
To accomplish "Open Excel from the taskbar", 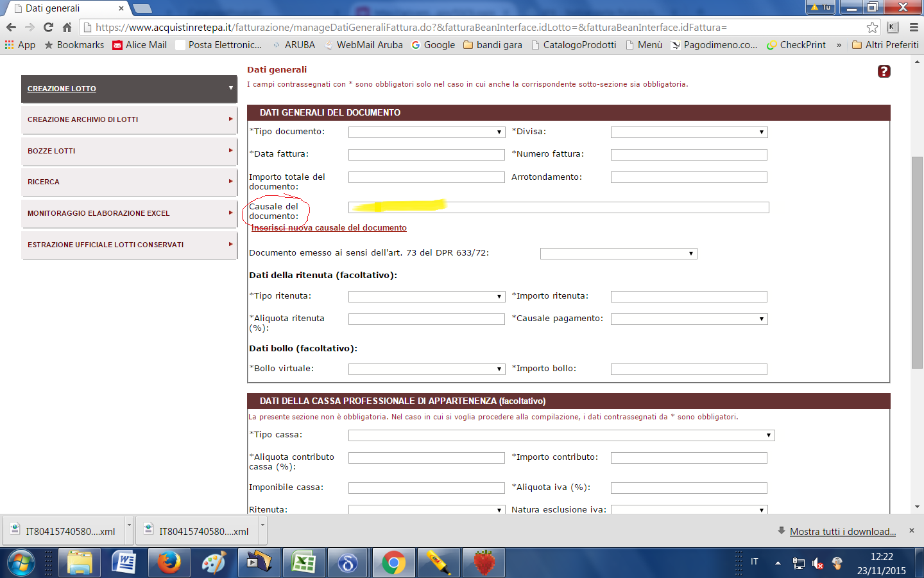I will pos(304,563).
